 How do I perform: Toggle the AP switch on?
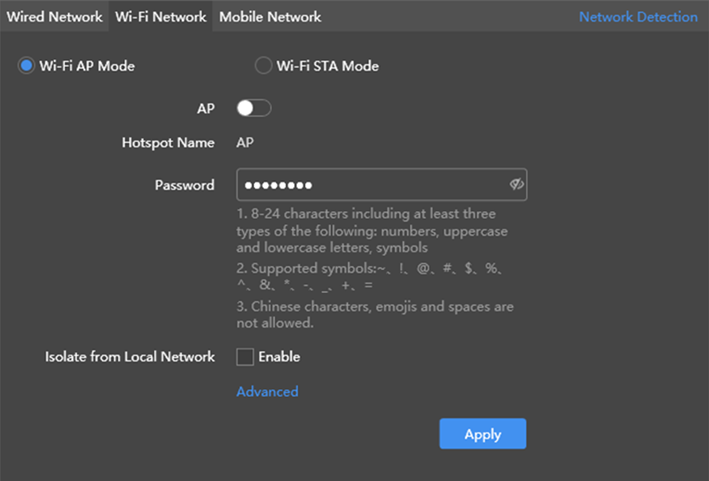point(254,108)
